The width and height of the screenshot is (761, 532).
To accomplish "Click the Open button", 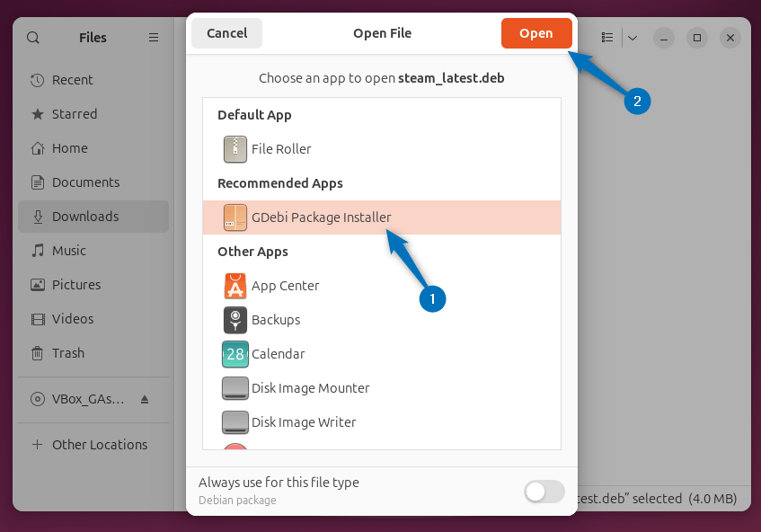I will pyautogui.click(x=536, y=32).
